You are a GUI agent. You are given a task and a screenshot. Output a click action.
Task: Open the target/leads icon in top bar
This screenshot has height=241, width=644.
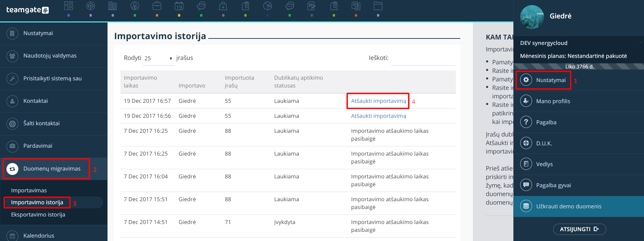click(x=90, y=6)
